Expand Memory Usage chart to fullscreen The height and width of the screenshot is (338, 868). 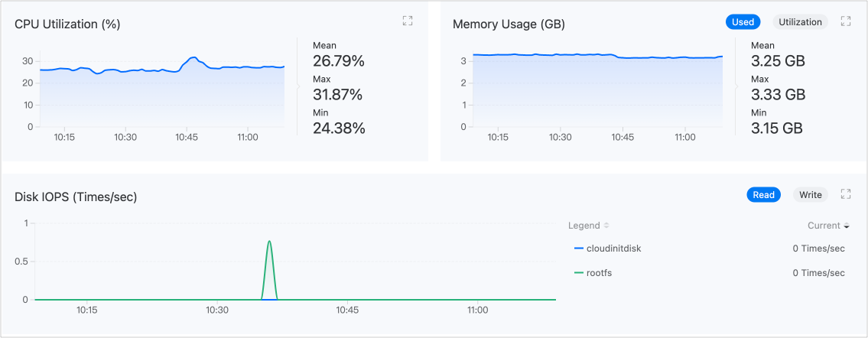[x=846, y=21]
